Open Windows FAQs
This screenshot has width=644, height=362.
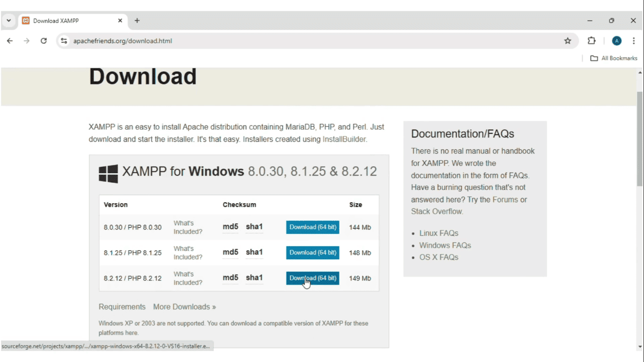(x=445, y=246)
